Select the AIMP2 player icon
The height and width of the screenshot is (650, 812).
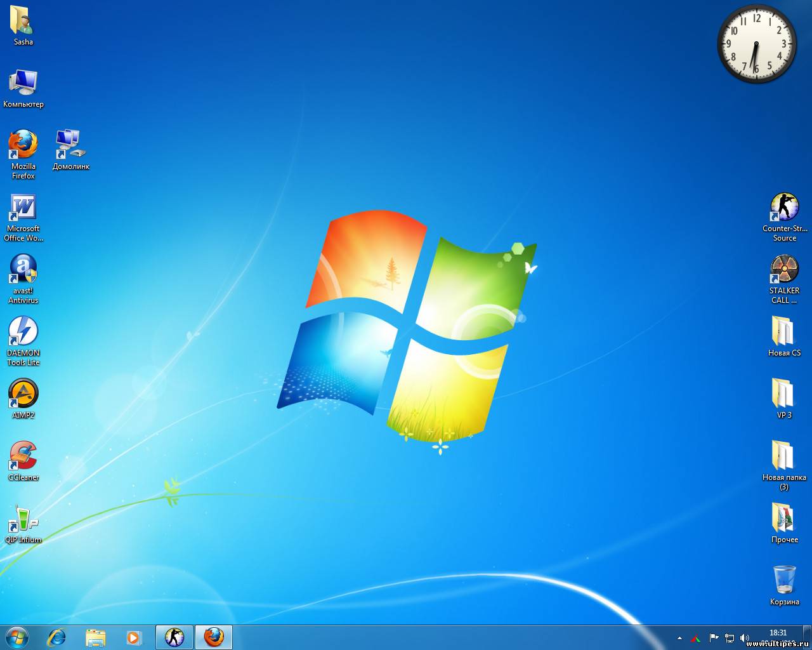coord(23,394)
